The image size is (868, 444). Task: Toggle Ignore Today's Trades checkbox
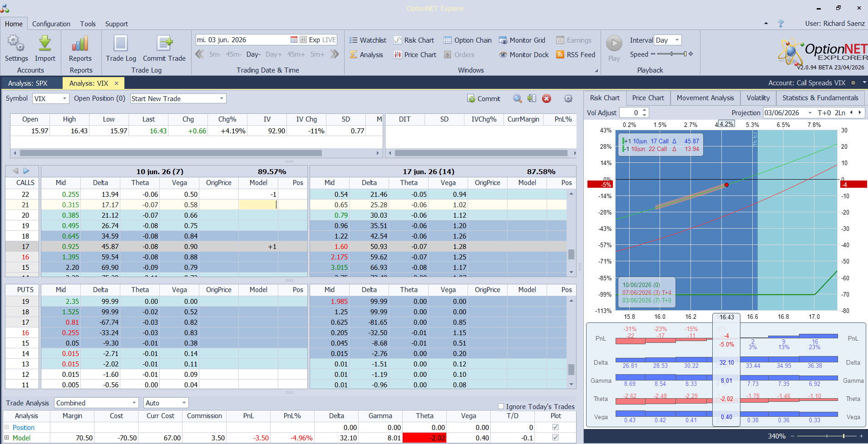(x=501, y=406)
